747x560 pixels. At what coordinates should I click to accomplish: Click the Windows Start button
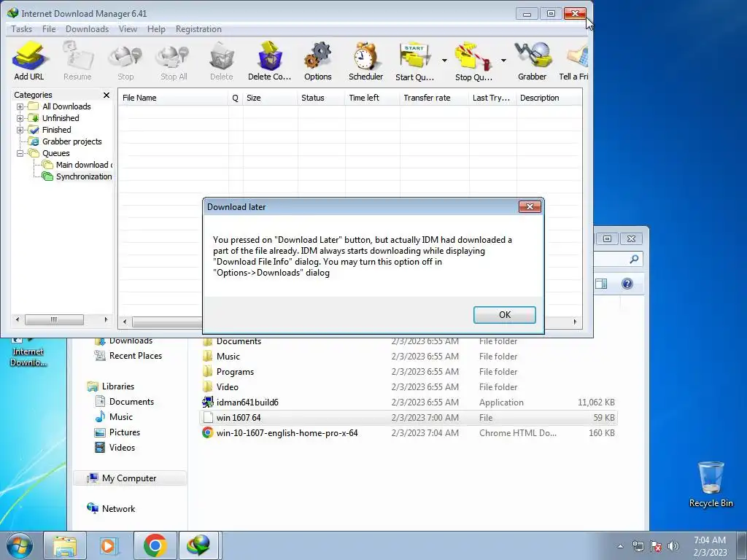pyautogui.click(x=20, y=545)
